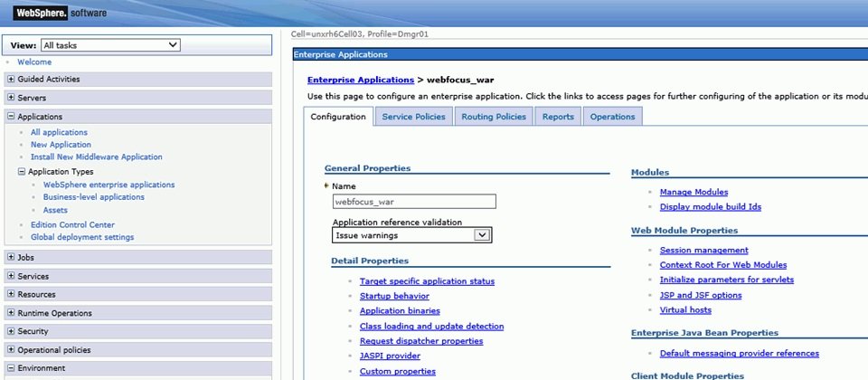This screenshot has height=380, width=868.
Task: Click the General Properties heading
Action: (x=368, y=168)
